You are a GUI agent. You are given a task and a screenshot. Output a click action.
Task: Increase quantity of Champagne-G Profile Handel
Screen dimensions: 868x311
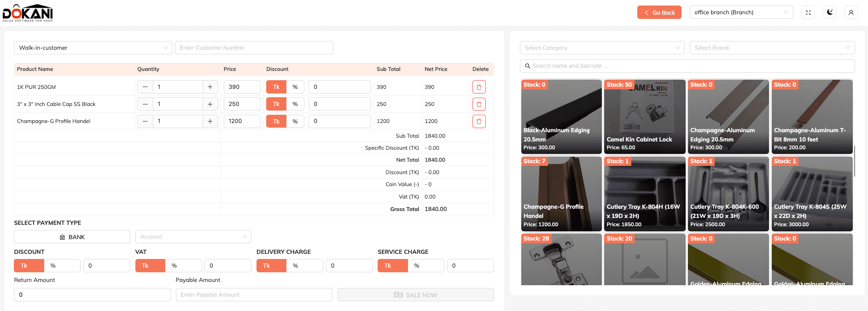[x=210, y=121]
